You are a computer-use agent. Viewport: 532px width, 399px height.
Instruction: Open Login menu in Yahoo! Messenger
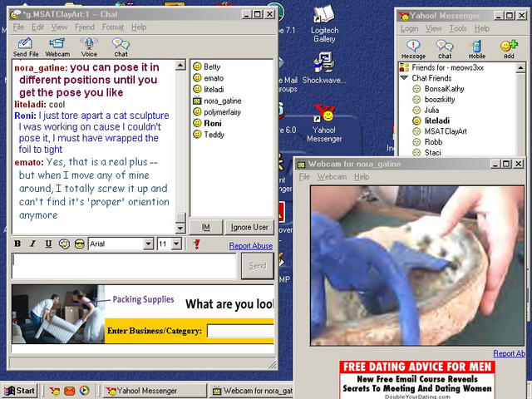click(409, 28)
